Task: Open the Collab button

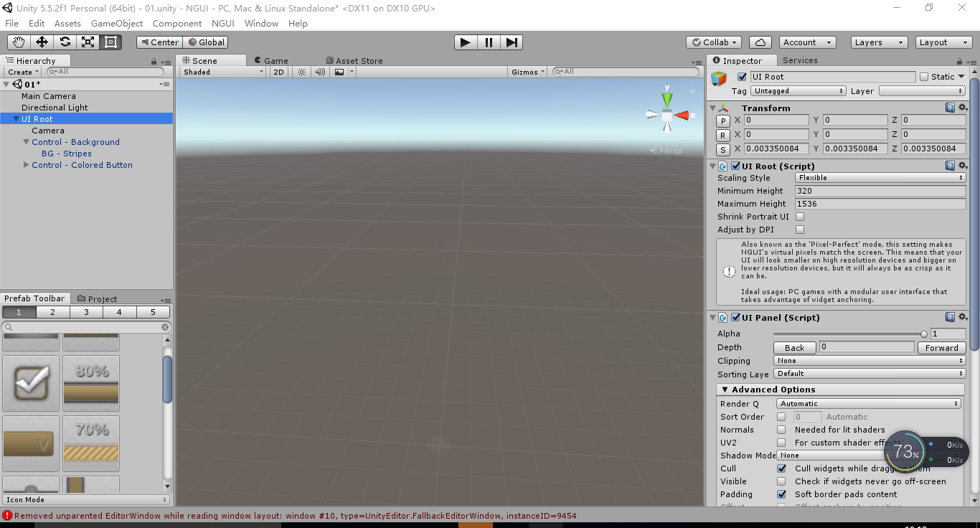Action: tap(714, 42)
